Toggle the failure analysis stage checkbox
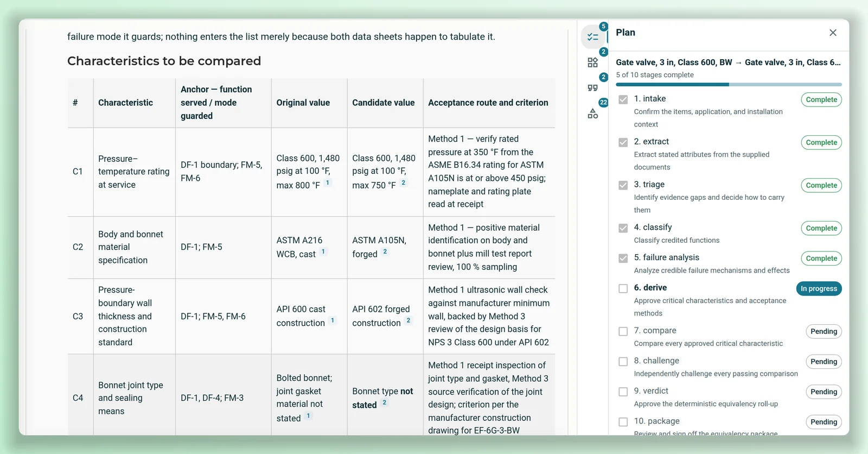 pyautogui.click(x=623, y=258)
